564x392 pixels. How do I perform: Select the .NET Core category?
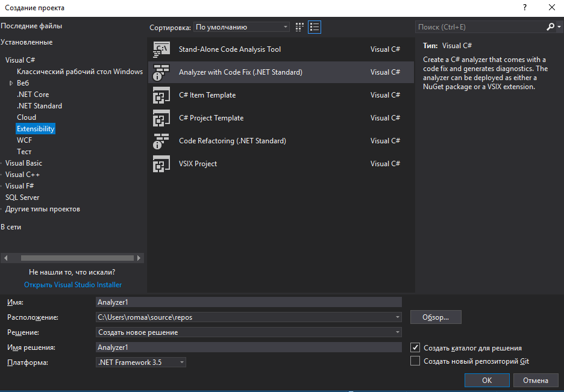[x=33, y=95]
